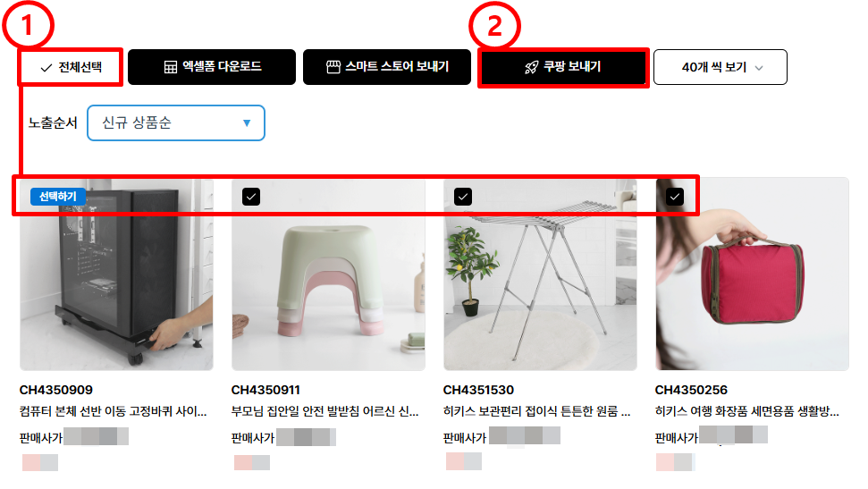Open the computer stand product image

click(116, 274)
